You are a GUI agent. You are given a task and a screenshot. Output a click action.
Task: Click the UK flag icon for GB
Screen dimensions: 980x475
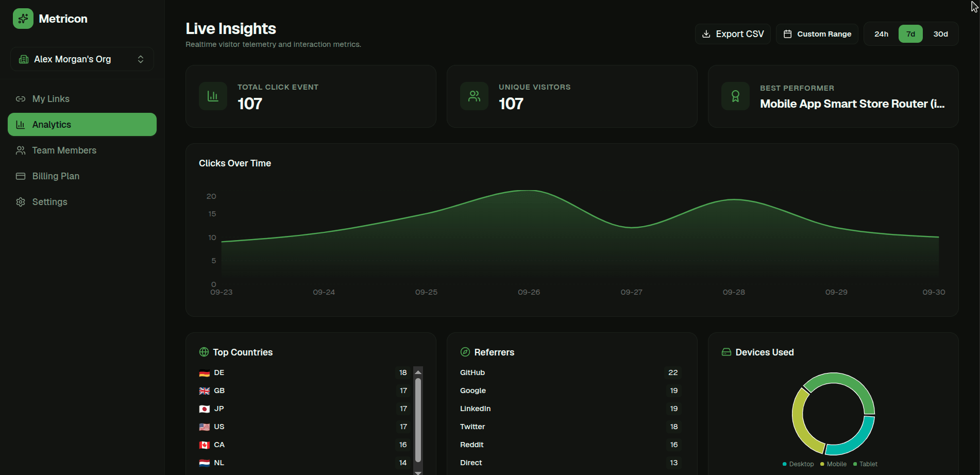pos(205,391)
